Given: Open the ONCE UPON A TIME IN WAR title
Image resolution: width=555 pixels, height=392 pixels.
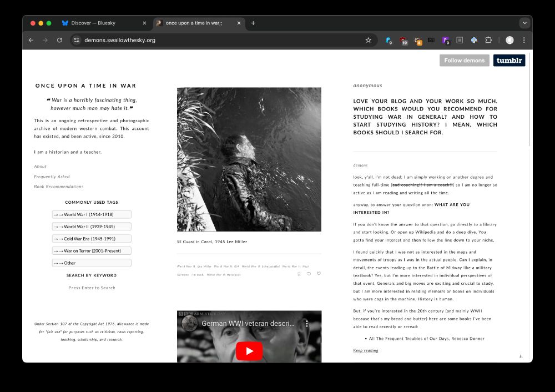Looking at the screenshot, I should 85,86.
